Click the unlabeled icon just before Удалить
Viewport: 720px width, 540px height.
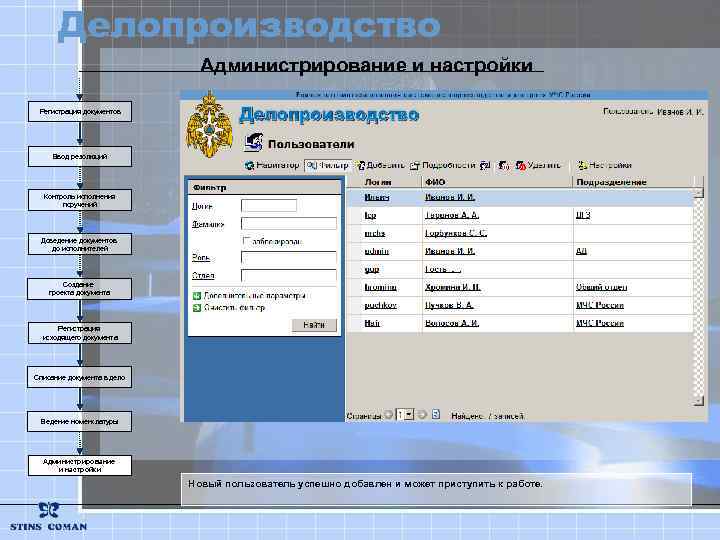(504, 165)
